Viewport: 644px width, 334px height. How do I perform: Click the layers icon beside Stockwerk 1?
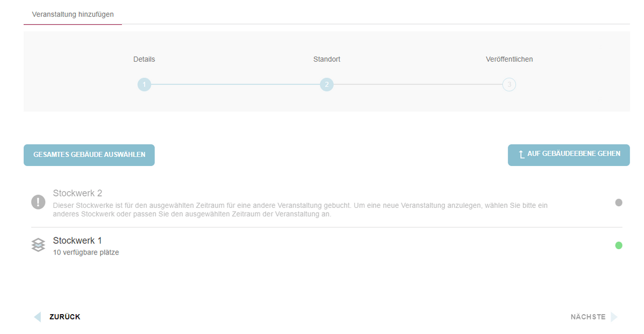point(38,245)
